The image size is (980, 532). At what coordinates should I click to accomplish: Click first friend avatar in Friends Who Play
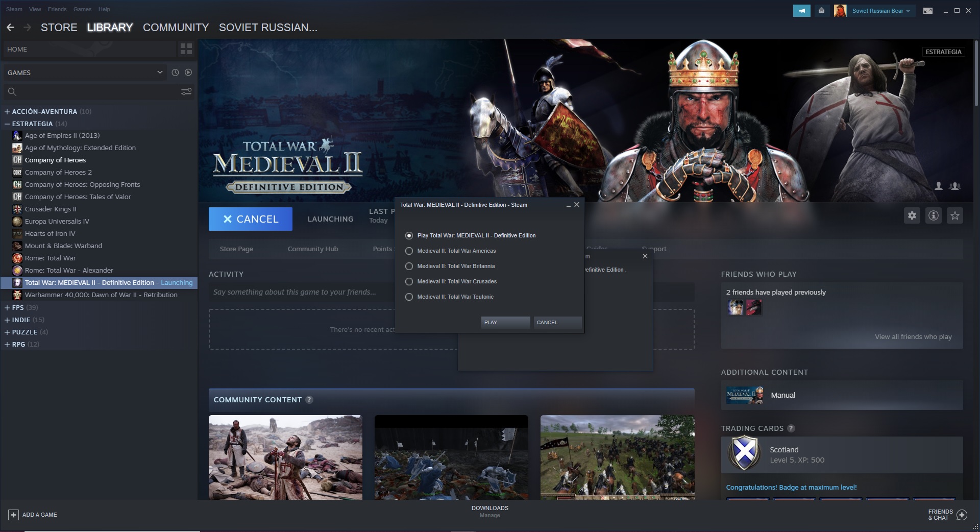736,307
